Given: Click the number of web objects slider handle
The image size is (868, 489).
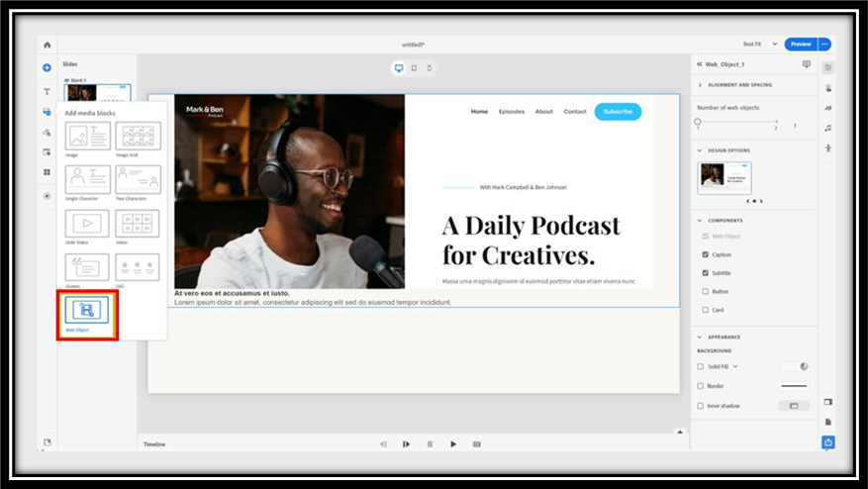Looking at the screenshot, I should click(x=698, y=122).
